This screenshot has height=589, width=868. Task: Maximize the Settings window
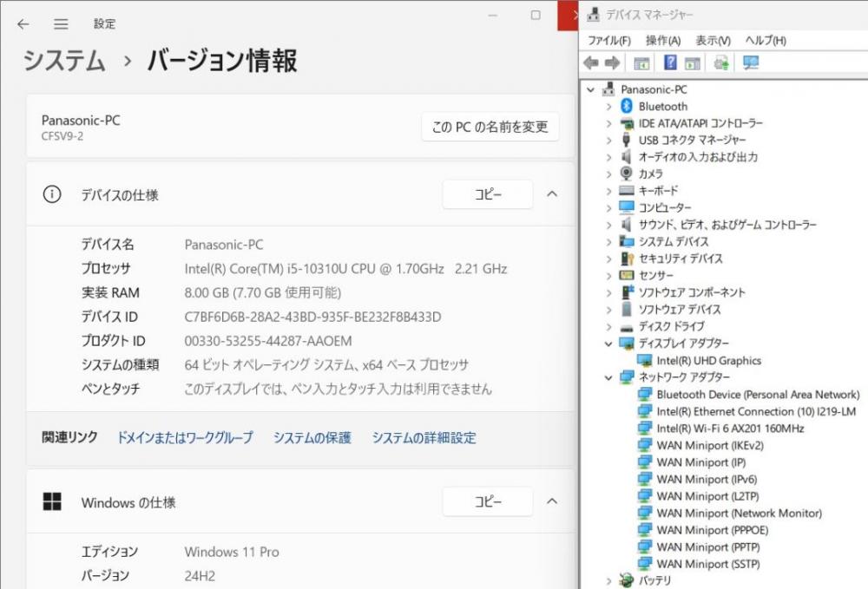click(x=536, y=15)
